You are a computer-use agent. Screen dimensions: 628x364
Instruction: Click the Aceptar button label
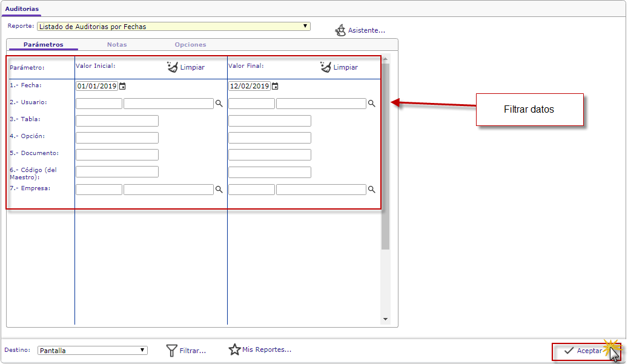point(589,351)
